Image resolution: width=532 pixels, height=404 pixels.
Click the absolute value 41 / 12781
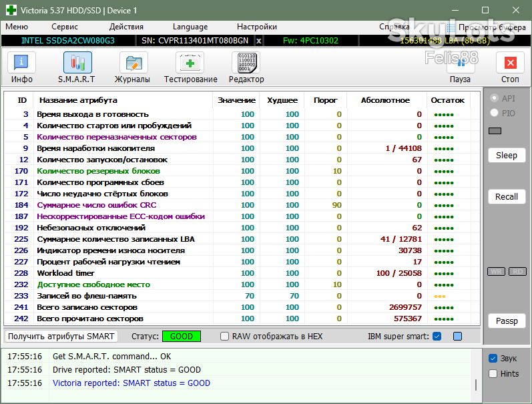401,239
